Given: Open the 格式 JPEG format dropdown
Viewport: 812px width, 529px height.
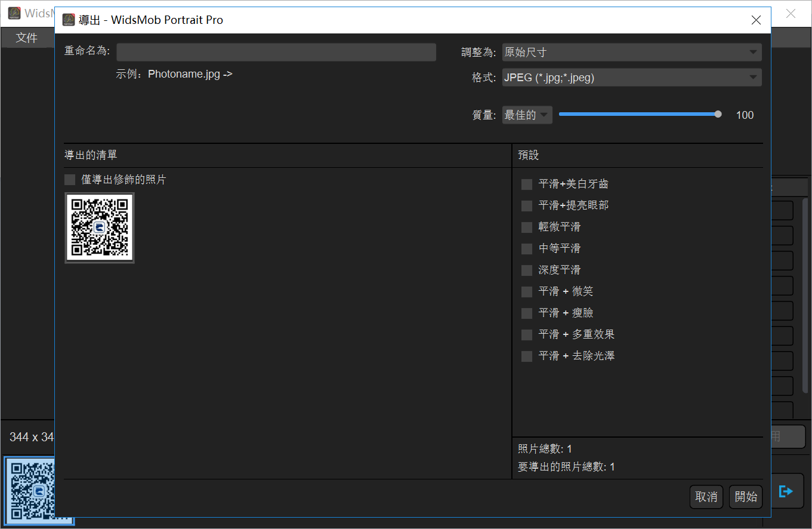Looking at the screenshot, I should tap(632, 77).
